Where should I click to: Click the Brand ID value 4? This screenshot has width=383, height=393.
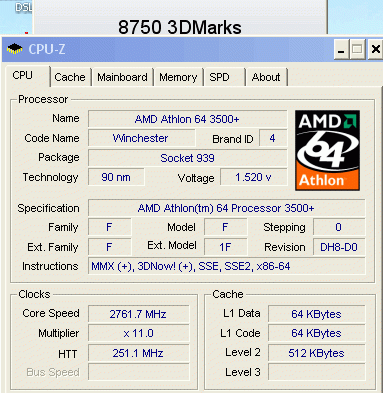273,138
